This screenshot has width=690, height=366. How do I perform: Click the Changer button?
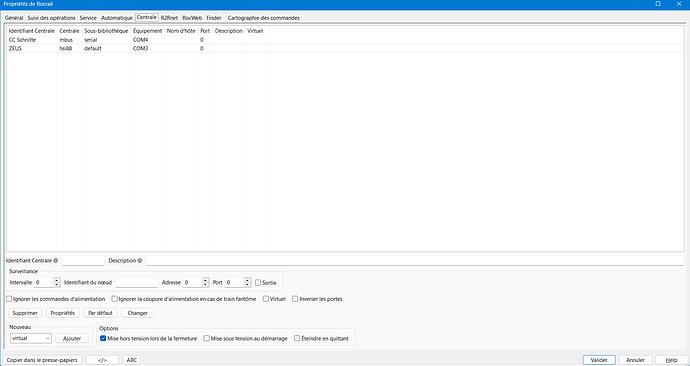pos(138,313)
